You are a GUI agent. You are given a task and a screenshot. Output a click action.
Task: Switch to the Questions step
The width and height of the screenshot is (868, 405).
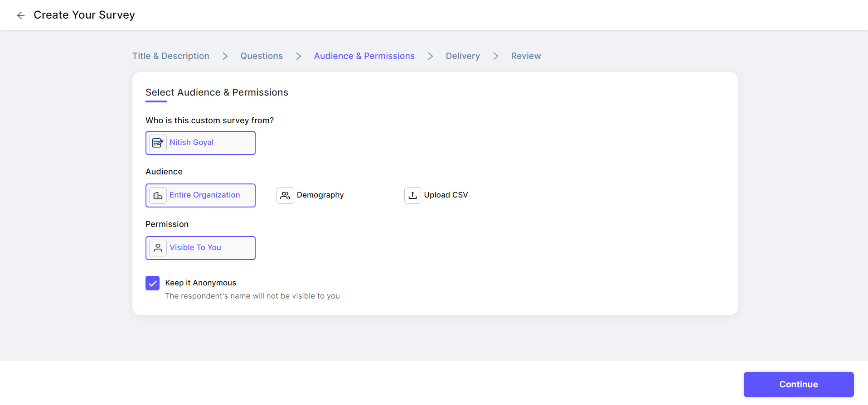coord(262,56)
